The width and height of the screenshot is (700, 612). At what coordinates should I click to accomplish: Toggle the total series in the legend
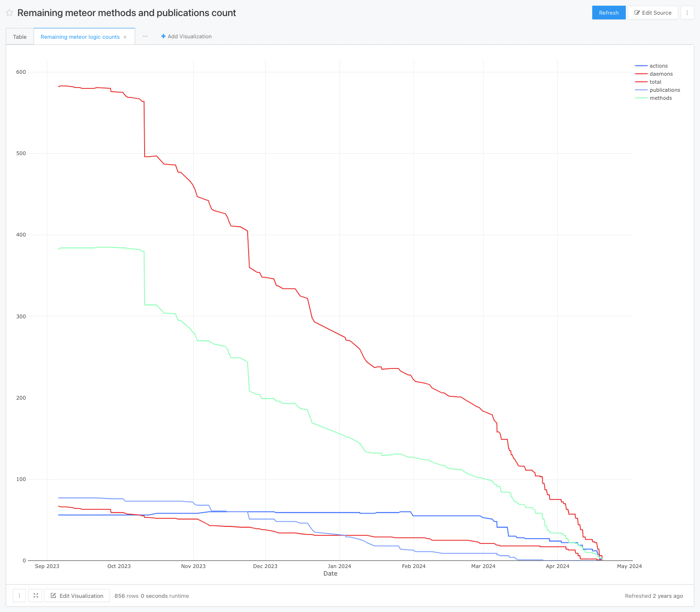pyautogui.click(x=655, y=82)
